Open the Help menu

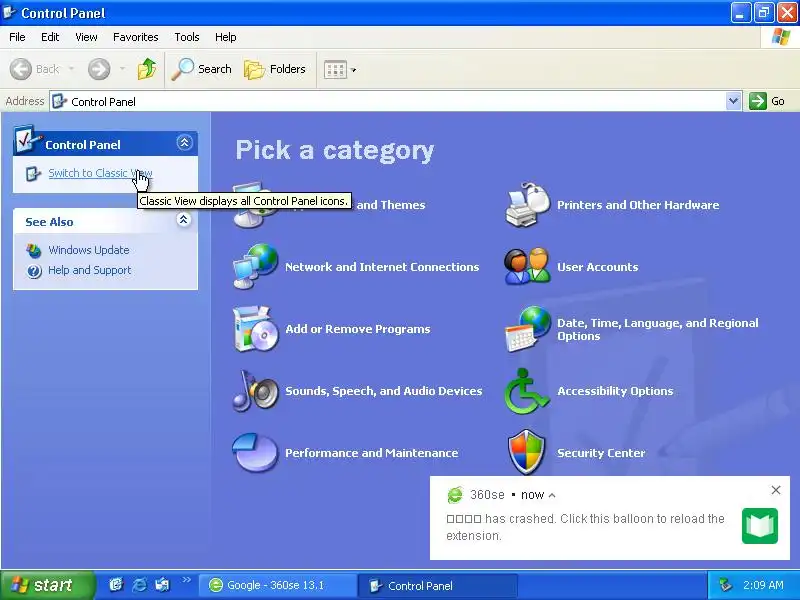226,37
